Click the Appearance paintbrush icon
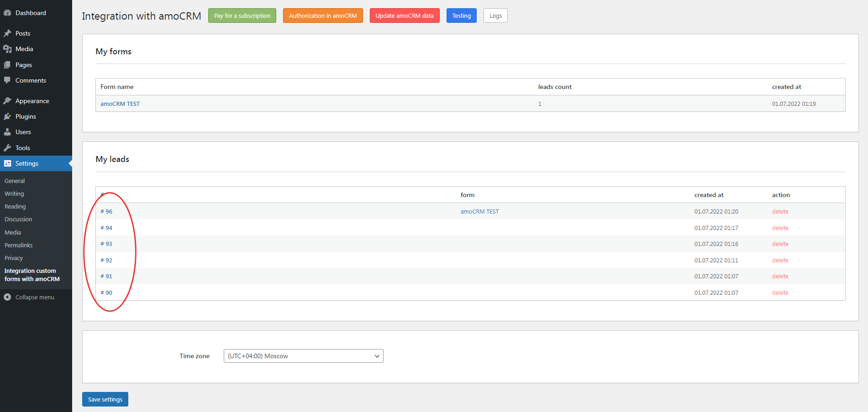 7,101
